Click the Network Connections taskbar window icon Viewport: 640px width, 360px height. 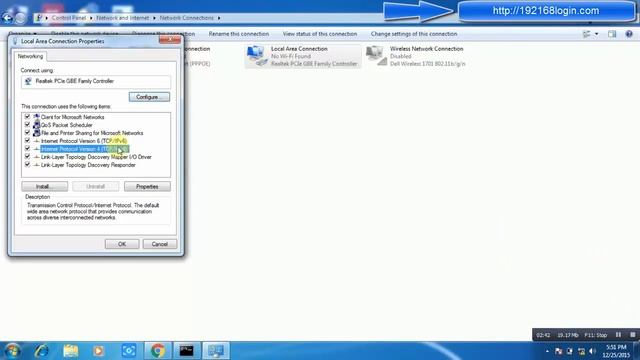coord(216,351)
